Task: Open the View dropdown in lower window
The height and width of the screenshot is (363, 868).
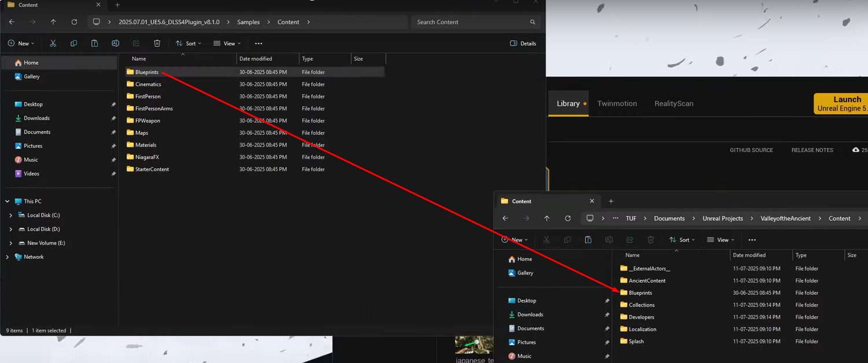Action: click(721, 240)
